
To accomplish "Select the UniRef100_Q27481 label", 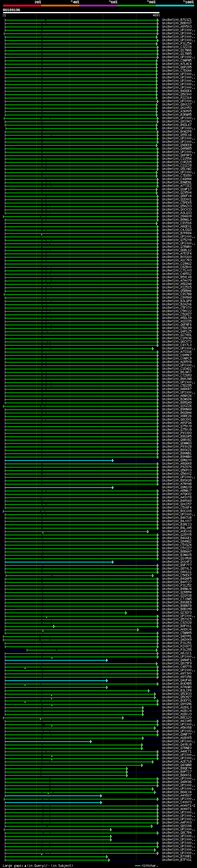I will point(177,335).
